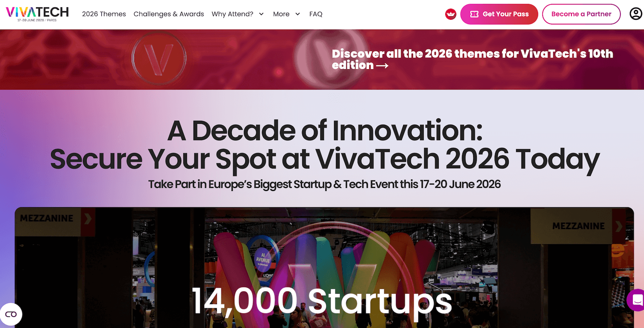Click the Become a Partner button
Screen dimensions: 644x328
click(x=581, y=14)
